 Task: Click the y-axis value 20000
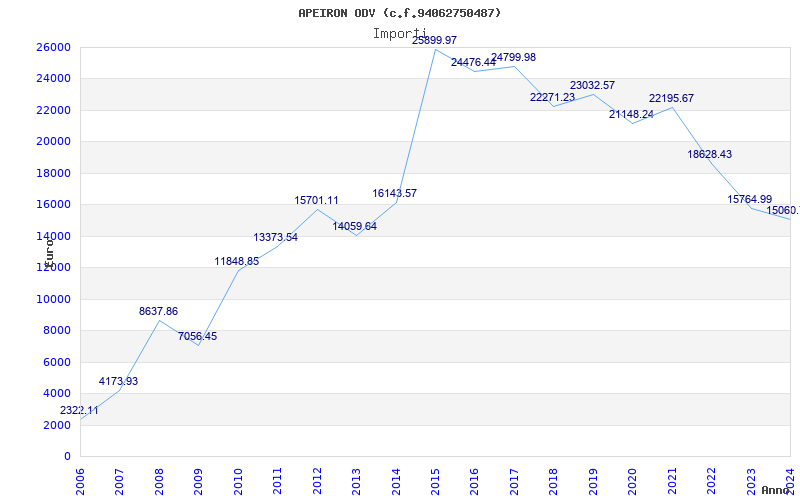click(x=53, y=141)
